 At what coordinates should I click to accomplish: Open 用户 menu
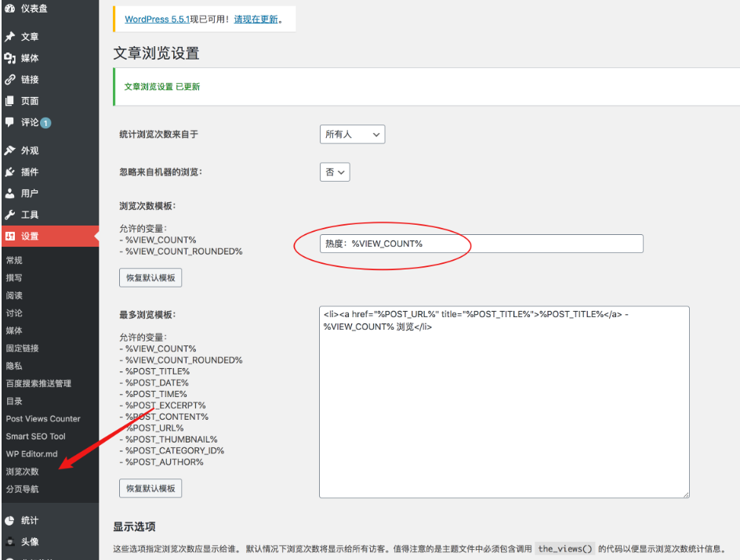point(30,193)
